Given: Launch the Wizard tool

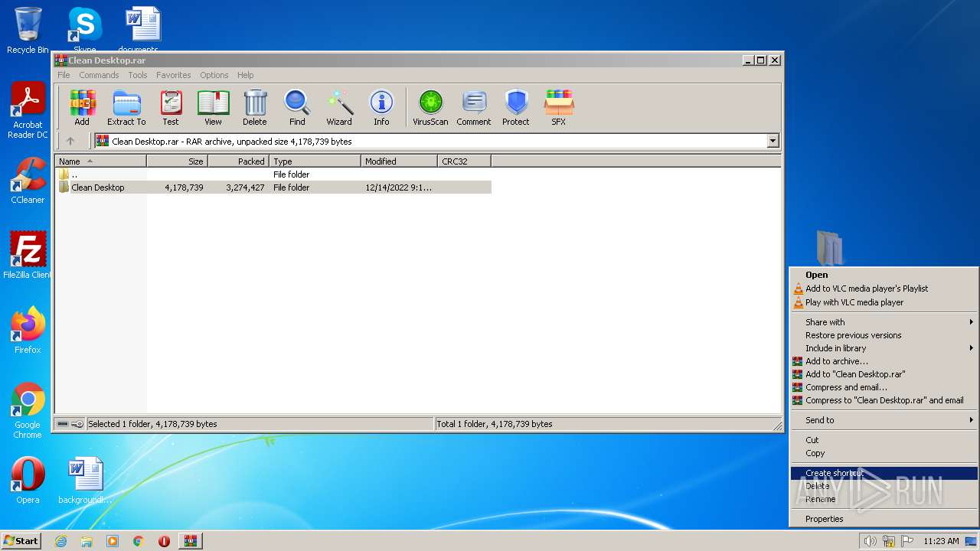Looking at the screenshot, I should 339,107.
